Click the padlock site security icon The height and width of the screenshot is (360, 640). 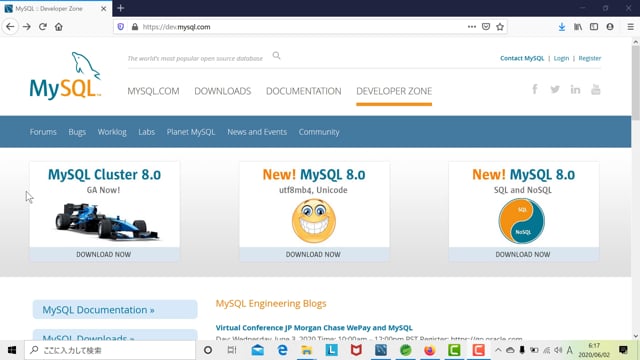(135, 27)
